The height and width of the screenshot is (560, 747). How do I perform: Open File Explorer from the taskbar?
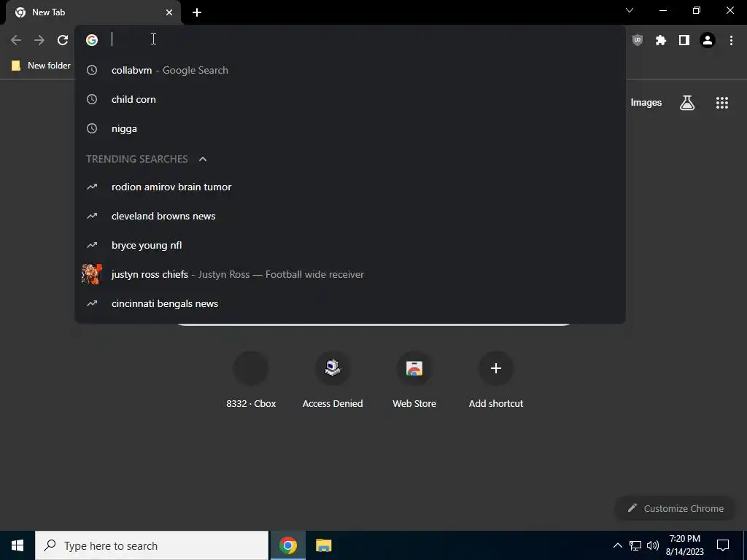323,545
